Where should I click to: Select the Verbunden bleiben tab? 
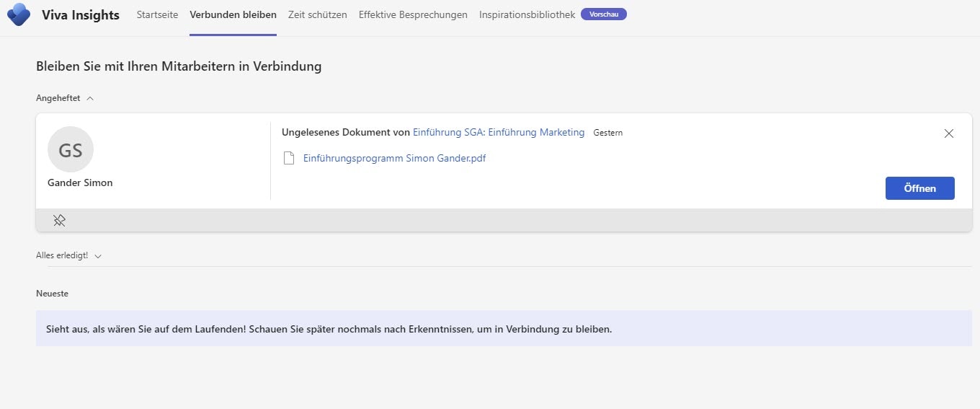click(x=233, y=14)
